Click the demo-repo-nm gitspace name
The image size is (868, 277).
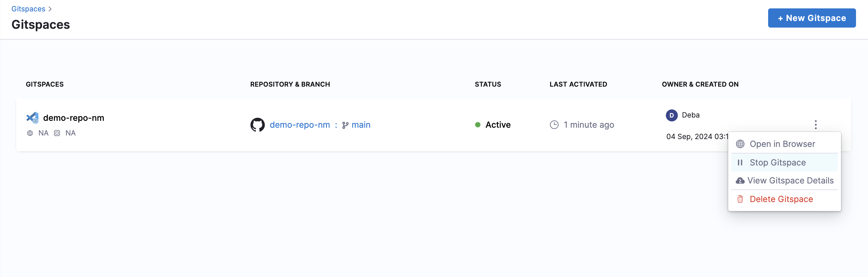[73, 118]
